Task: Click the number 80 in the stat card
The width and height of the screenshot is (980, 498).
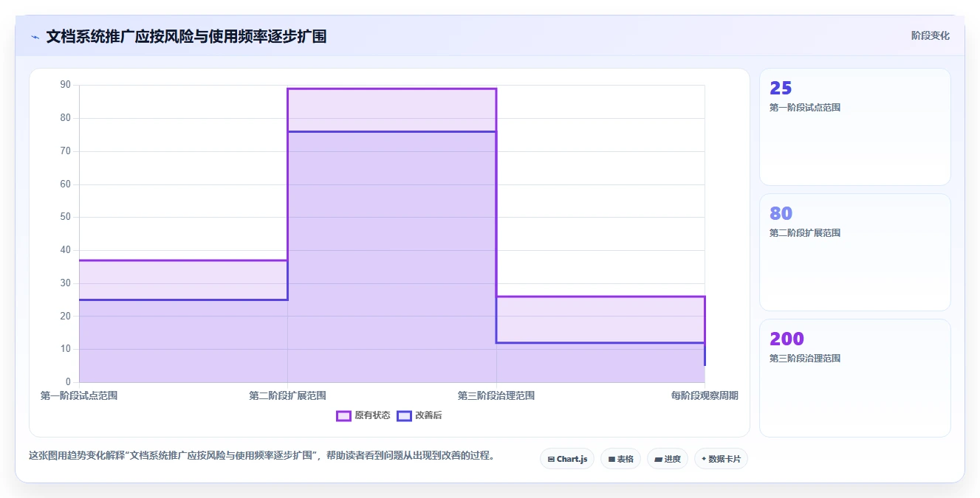Action: click(781, 213)
